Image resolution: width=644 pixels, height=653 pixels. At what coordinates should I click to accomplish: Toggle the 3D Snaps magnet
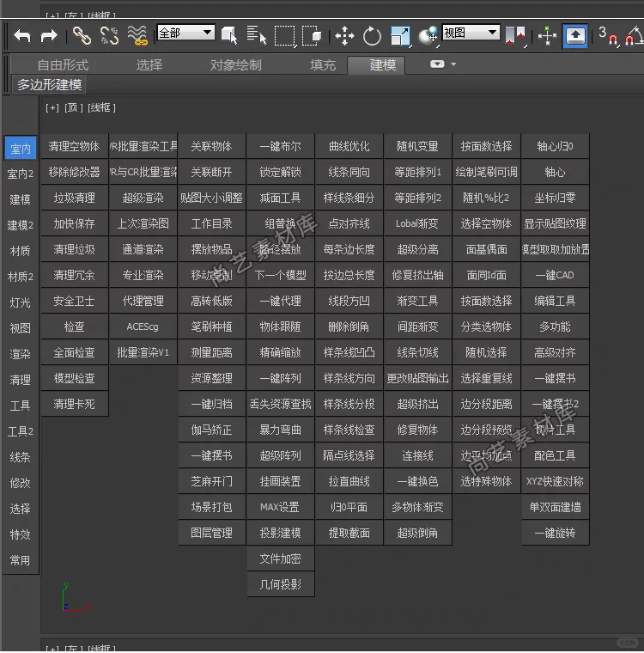click(x=608, y=36)
